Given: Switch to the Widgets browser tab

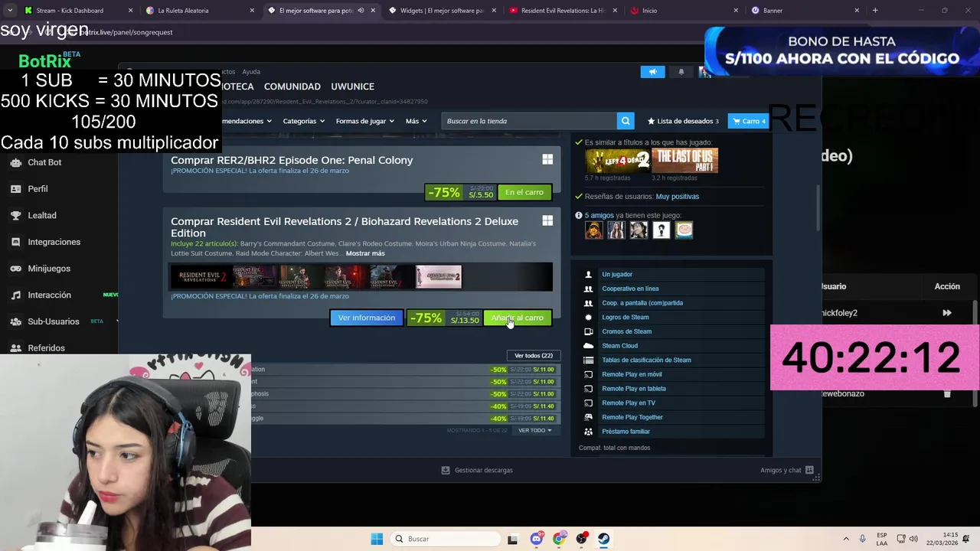Looking at the screenshot, I should [x=443, y=11].
